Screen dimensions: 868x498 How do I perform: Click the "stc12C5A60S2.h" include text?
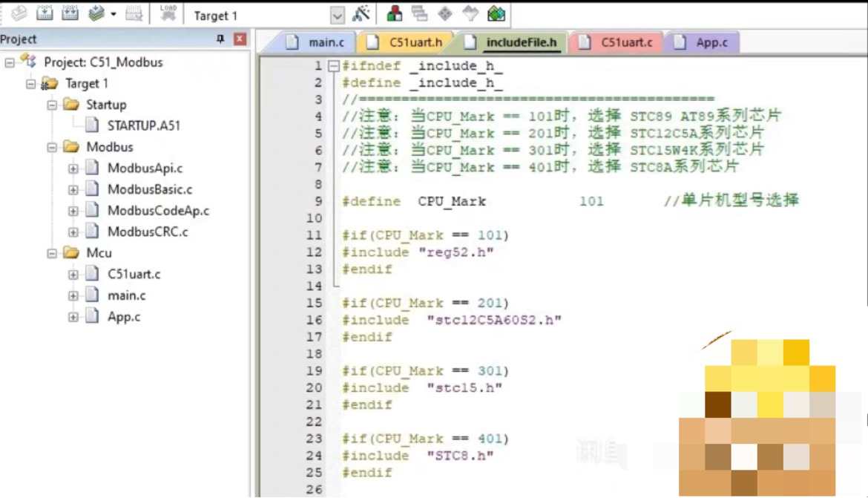[x=494, y=320]
